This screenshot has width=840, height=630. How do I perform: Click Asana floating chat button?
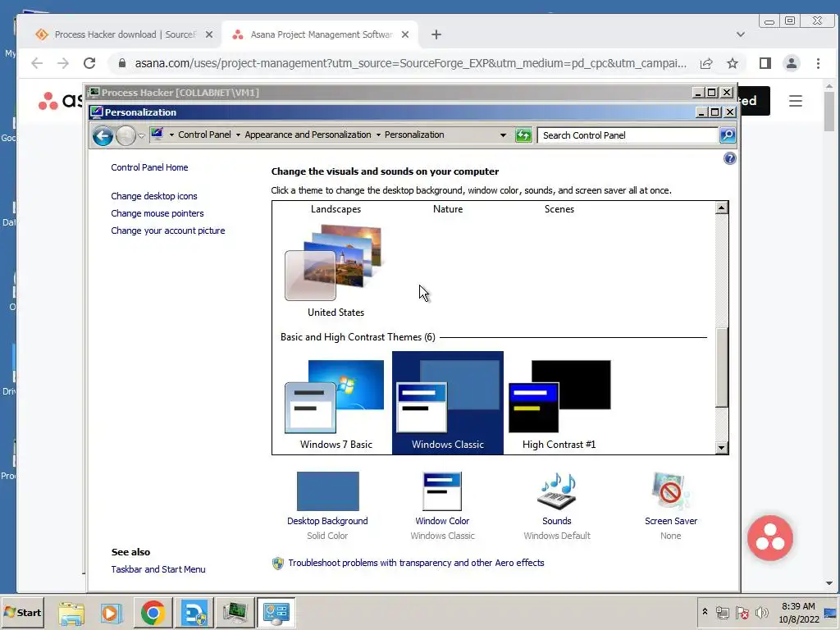click(769, 538)
